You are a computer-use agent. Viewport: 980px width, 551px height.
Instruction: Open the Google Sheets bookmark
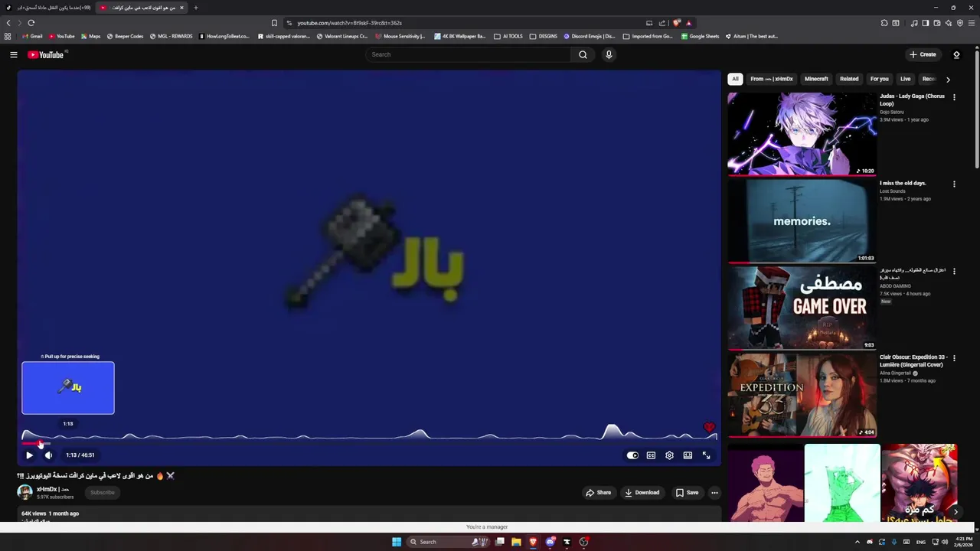(x=701, y=36)
